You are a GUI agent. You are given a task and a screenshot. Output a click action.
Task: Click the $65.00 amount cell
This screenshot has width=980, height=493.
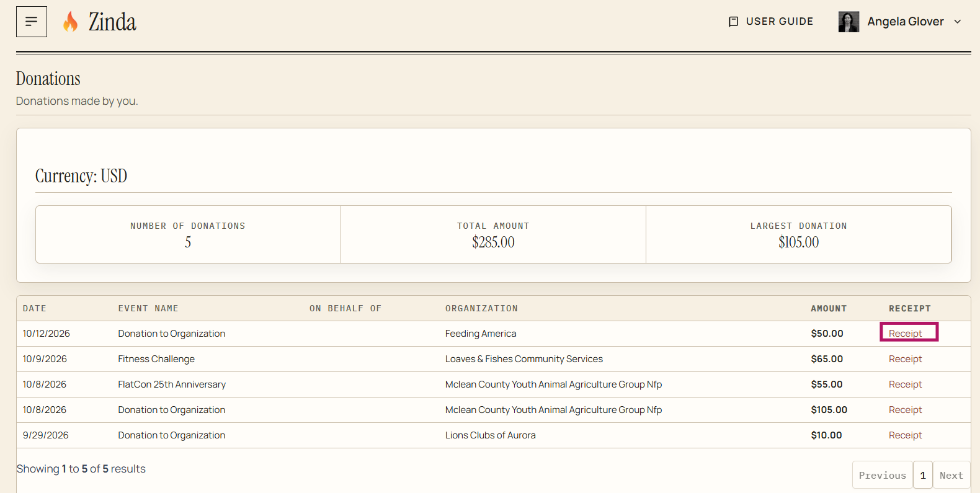point(827,359)
